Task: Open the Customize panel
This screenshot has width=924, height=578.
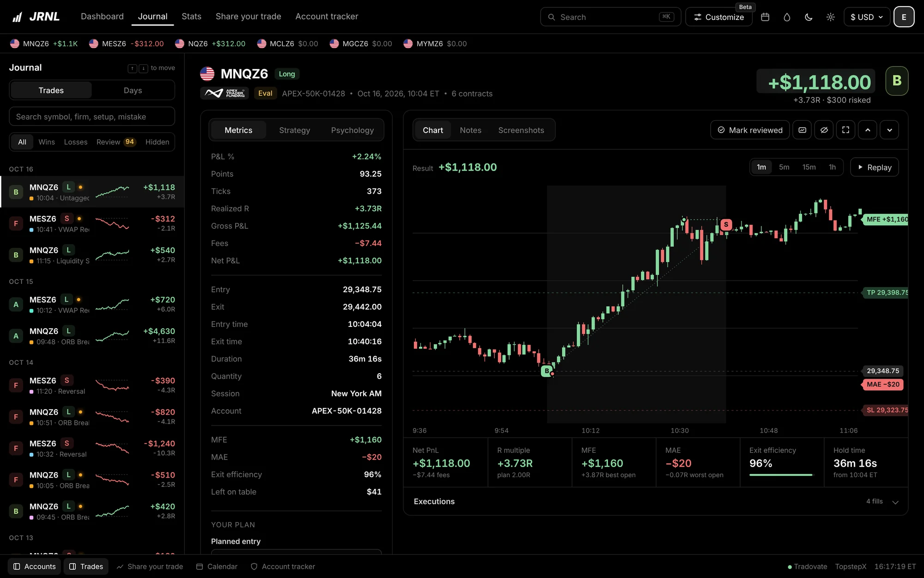Action: (x=719, y=17)
